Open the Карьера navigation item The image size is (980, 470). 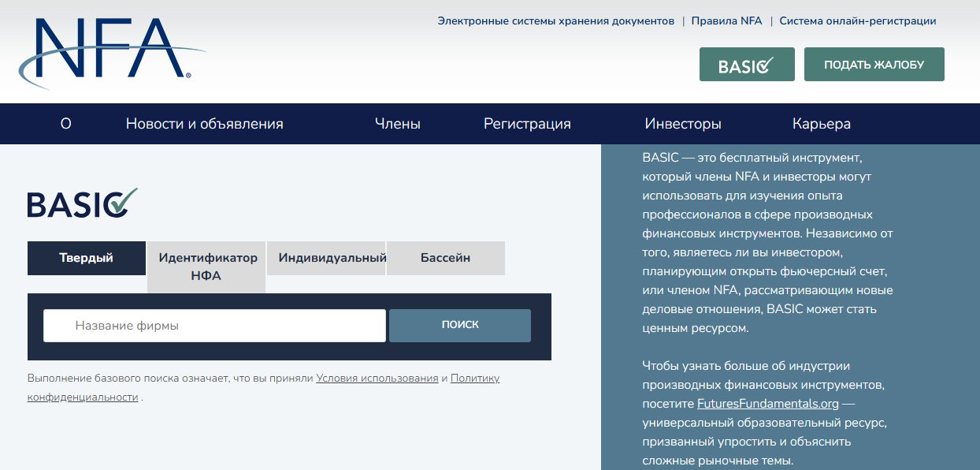coord(822,124)
